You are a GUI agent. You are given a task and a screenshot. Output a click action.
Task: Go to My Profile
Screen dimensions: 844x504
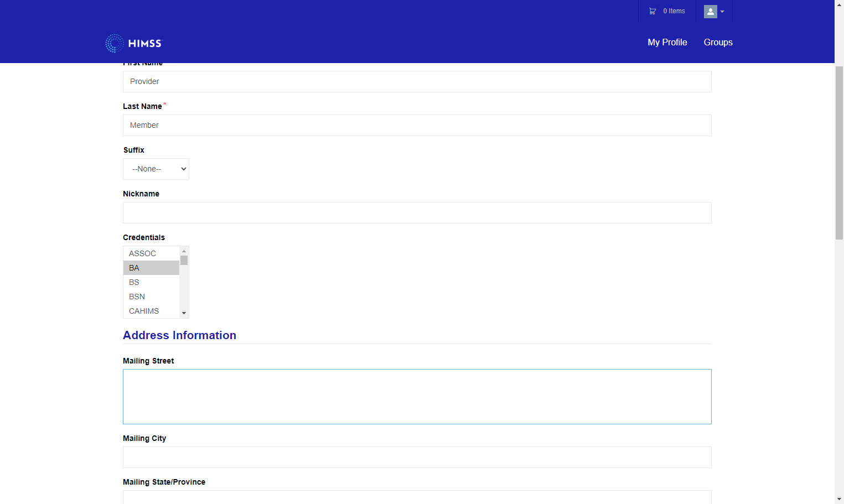[667, 43]
